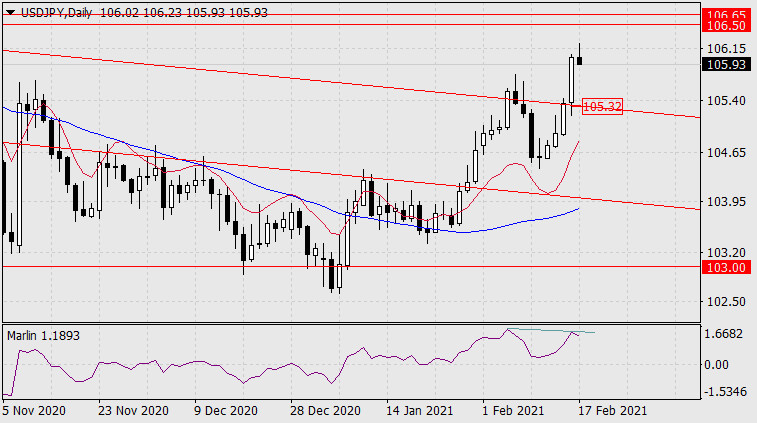
Task: Click the 106.50 red level label
Action: click(727, 26)
